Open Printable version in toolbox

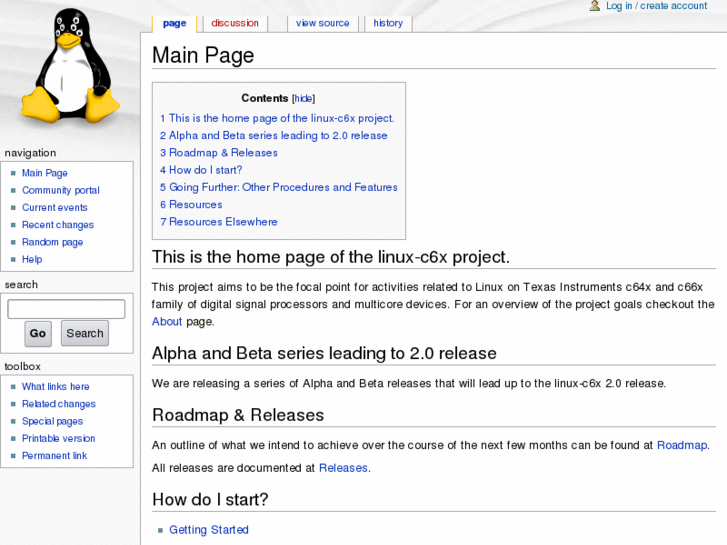(x=58, y=438)
